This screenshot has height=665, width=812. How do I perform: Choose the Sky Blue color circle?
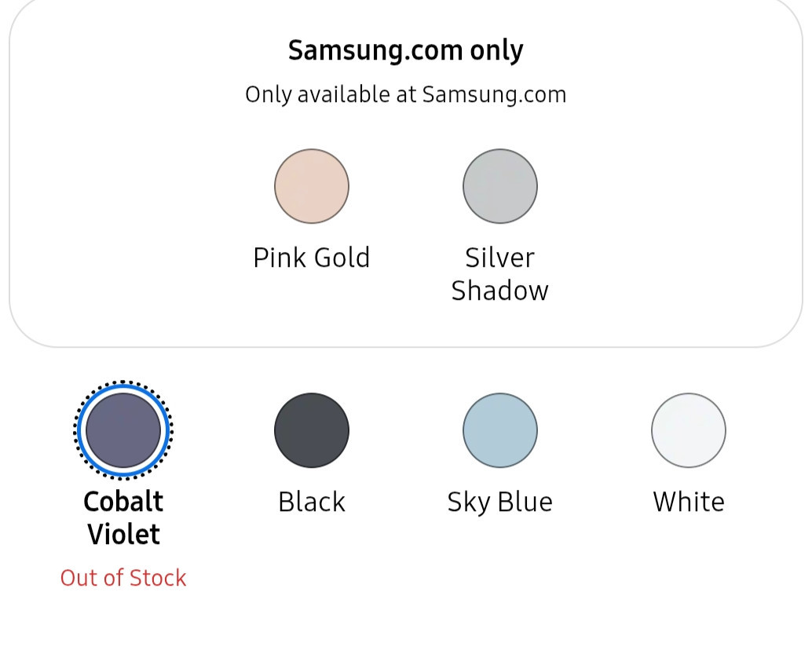[500, 430]
